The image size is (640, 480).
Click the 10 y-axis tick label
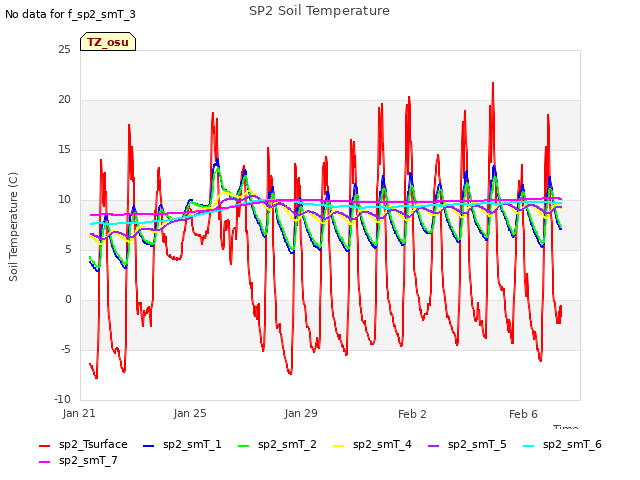click(64, 200)
